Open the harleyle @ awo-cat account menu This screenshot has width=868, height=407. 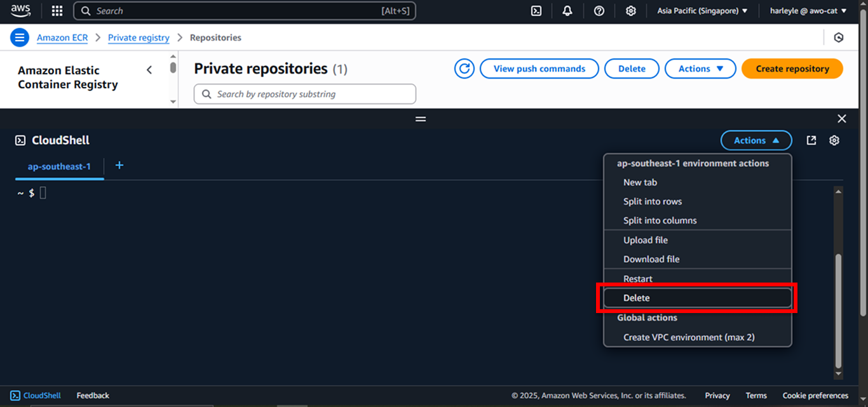(807, 11)
